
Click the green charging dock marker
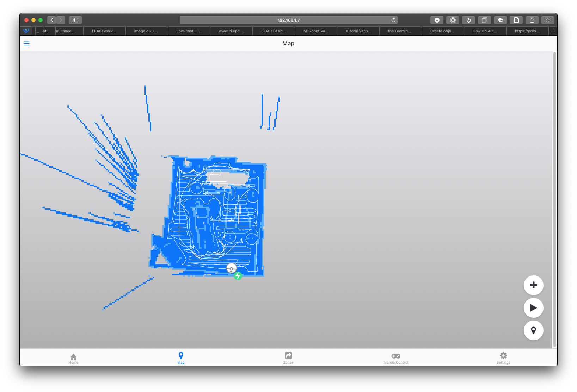[x=238, y=276]
